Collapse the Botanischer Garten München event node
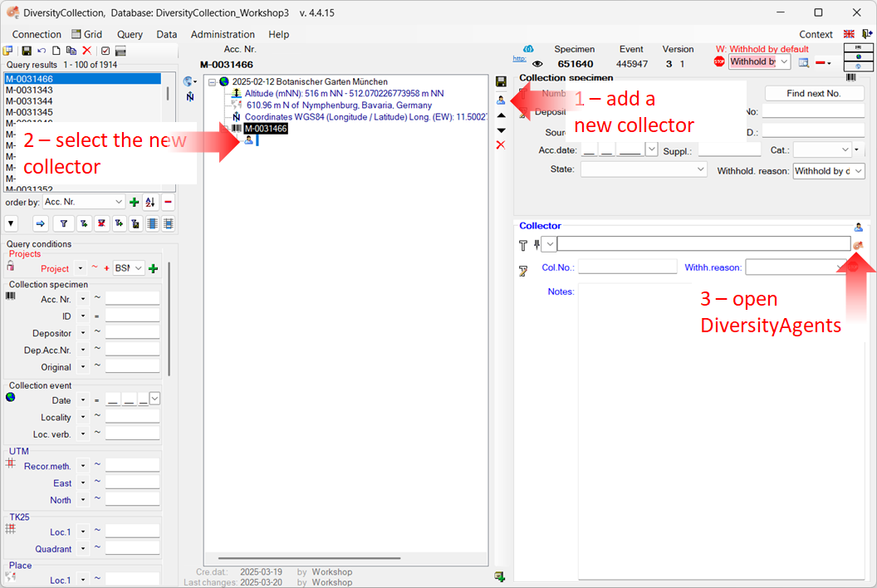Image resolution: width=877 pixels, height=588 pixels. pos(212,82)
